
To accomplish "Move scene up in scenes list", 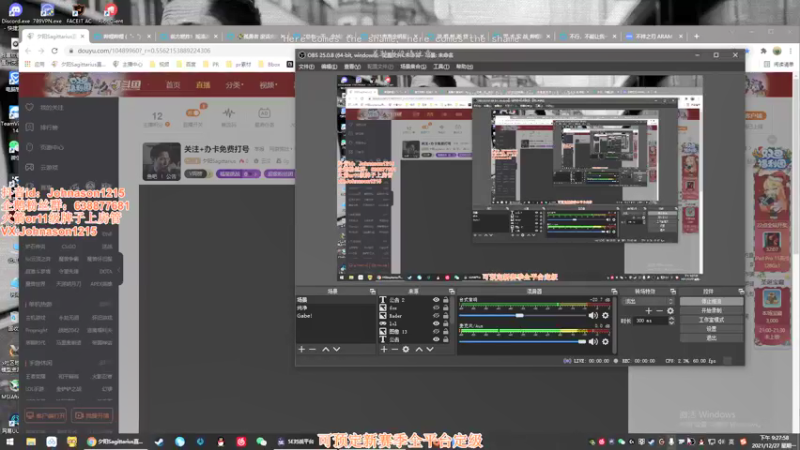I will [x=326, y=349].
